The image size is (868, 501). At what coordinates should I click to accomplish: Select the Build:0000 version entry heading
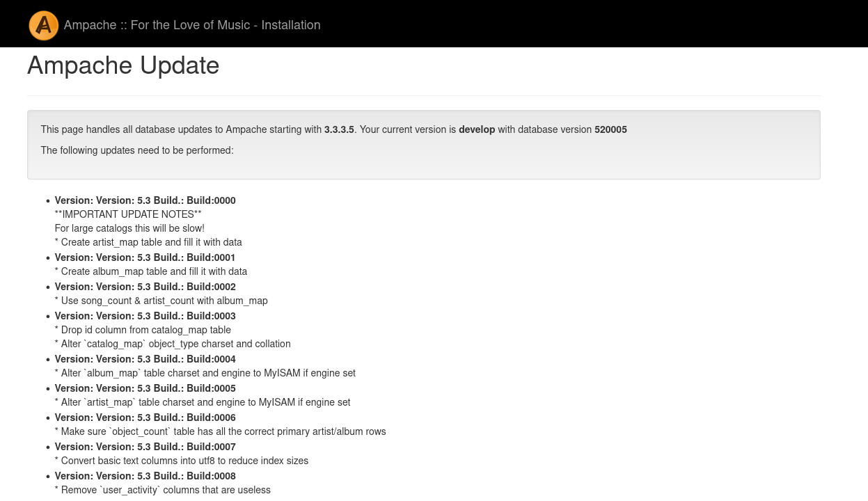(x=145, y=200)
